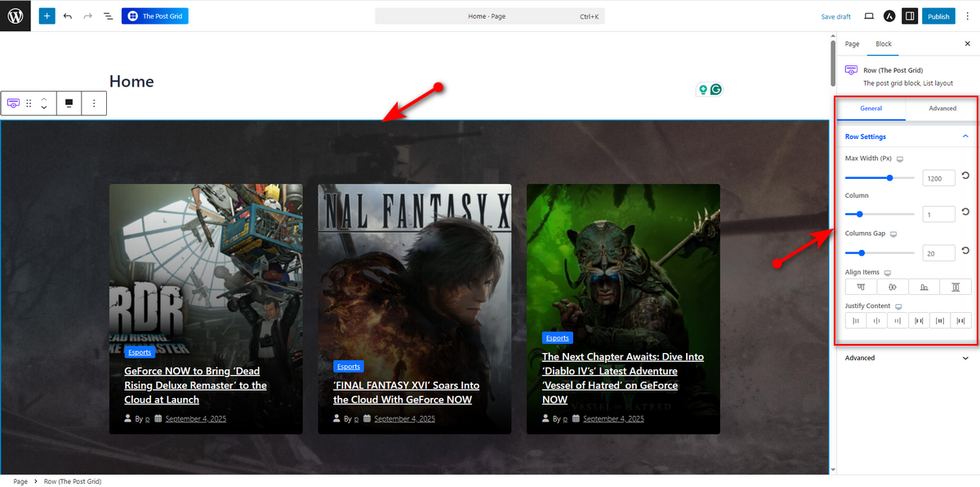Click Esports tag on the Final Fantasy post

coord(349,367)
